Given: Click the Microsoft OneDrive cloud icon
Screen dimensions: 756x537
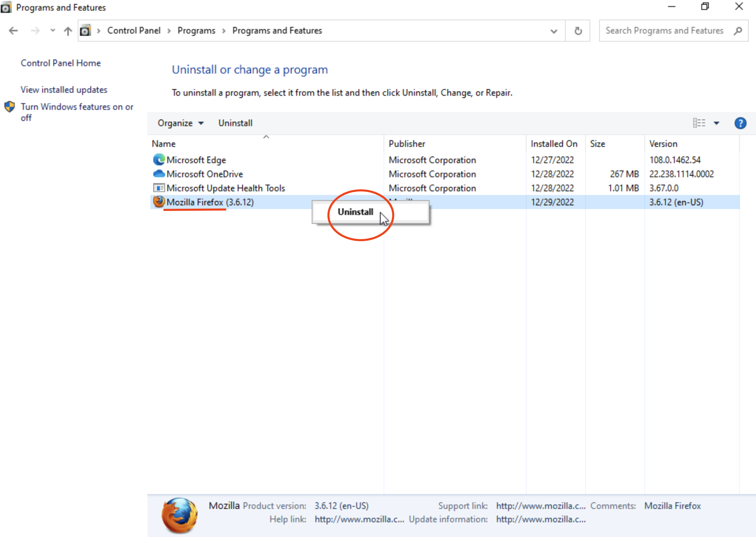Looking at the screenshot, I should pos(159,174).
